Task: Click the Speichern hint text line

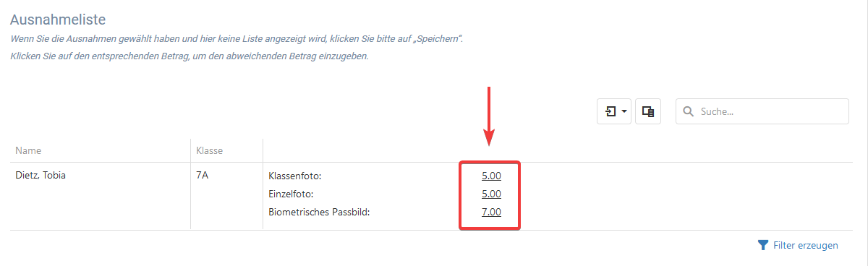Action: 237,38
